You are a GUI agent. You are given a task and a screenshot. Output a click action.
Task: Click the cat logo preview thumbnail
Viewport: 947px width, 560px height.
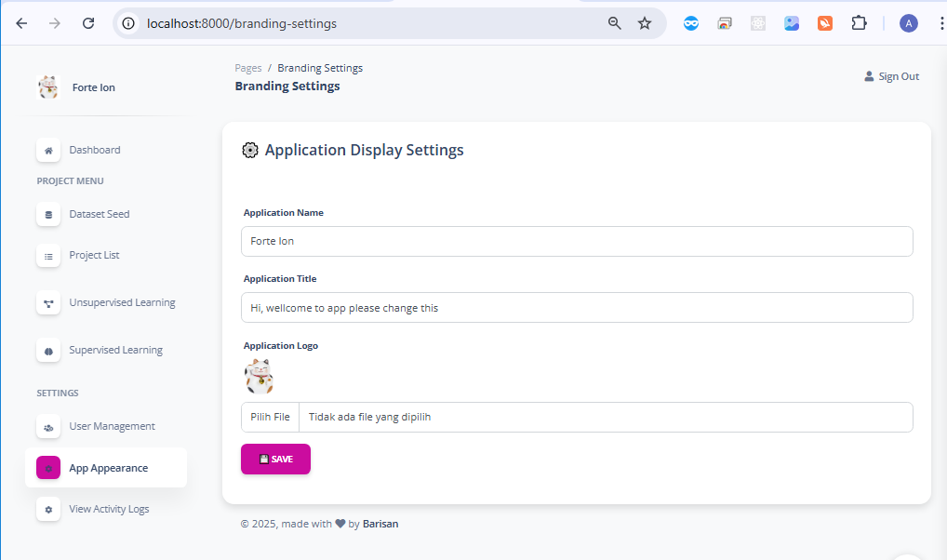pos(259,377)
